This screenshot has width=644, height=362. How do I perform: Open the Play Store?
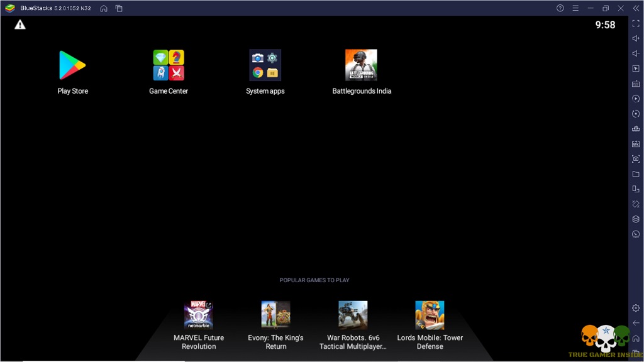[x=72, y=63]
